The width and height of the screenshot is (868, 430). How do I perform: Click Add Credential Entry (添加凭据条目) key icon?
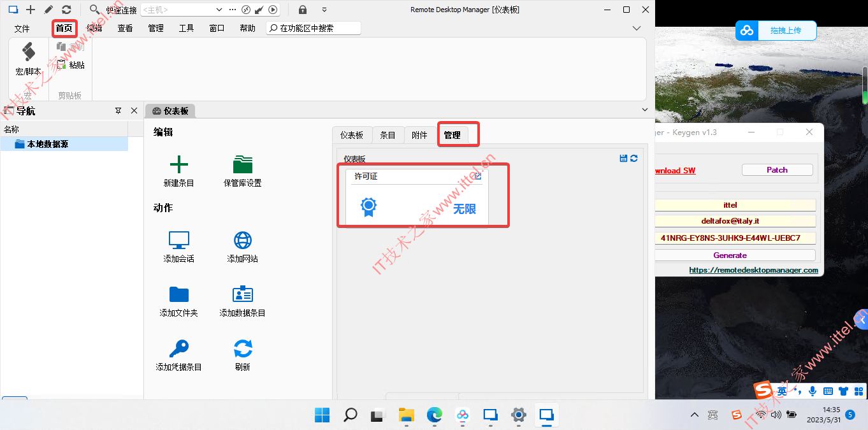coord(179,354)
